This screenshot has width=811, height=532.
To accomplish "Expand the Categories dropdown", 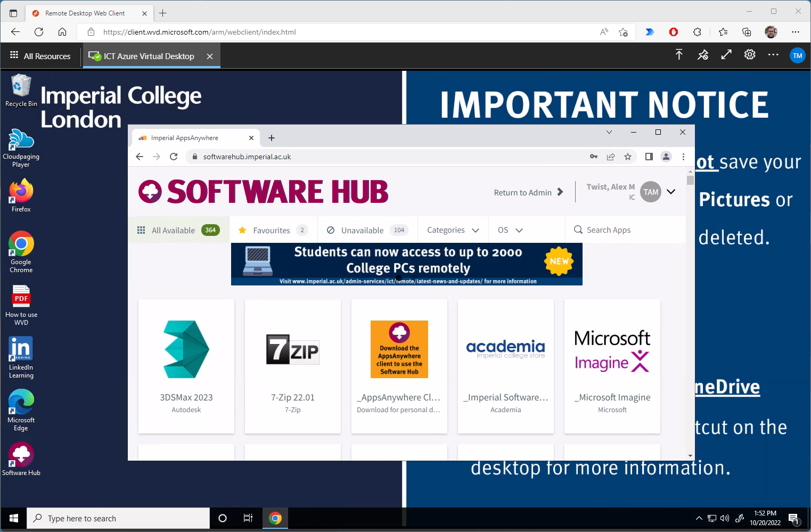I will click(453, 230).
